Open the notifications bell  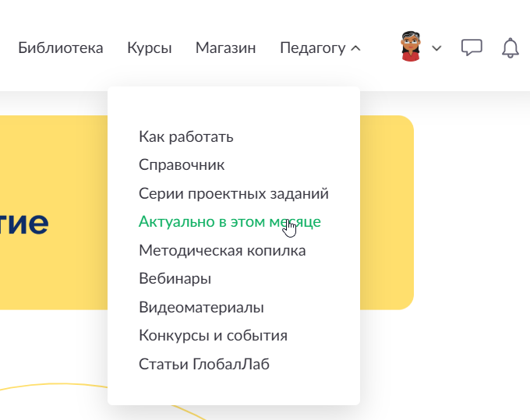coord(510,48)
